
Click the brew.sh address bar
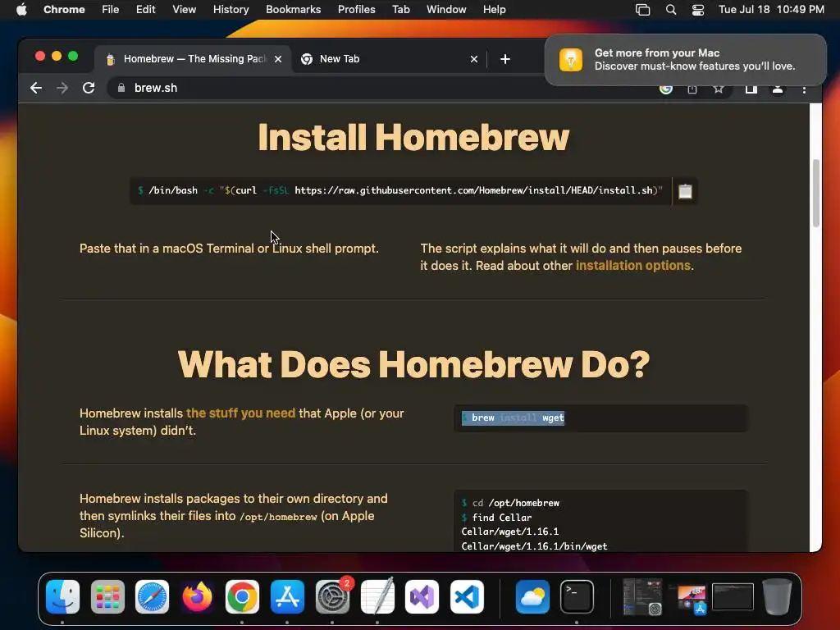pos(375,88)
